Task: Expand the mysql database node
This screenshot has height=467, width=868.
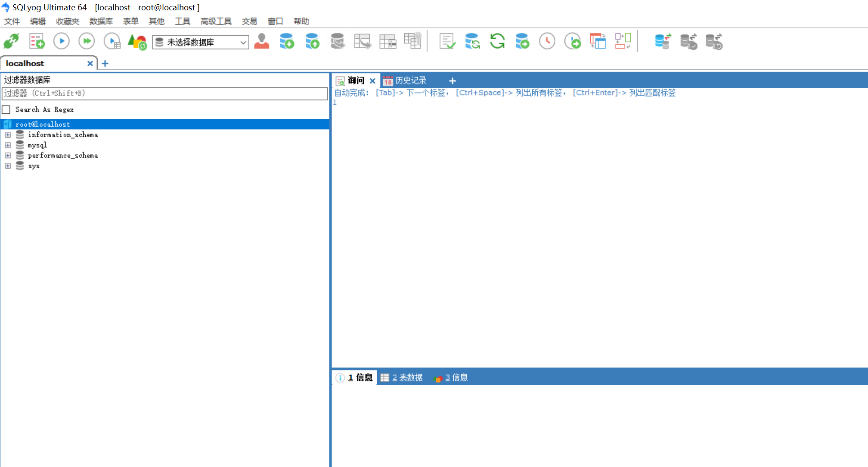Action: (x=8, y=145)
